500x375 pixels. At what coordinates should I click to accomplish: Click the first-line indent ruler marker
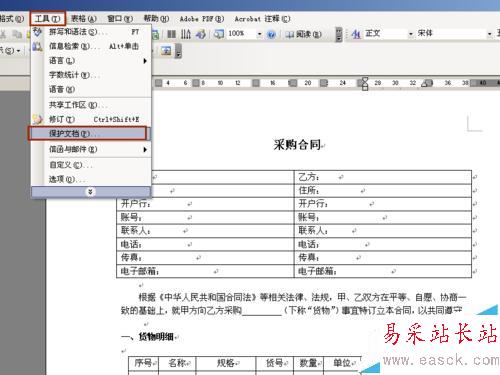[365, 80]
